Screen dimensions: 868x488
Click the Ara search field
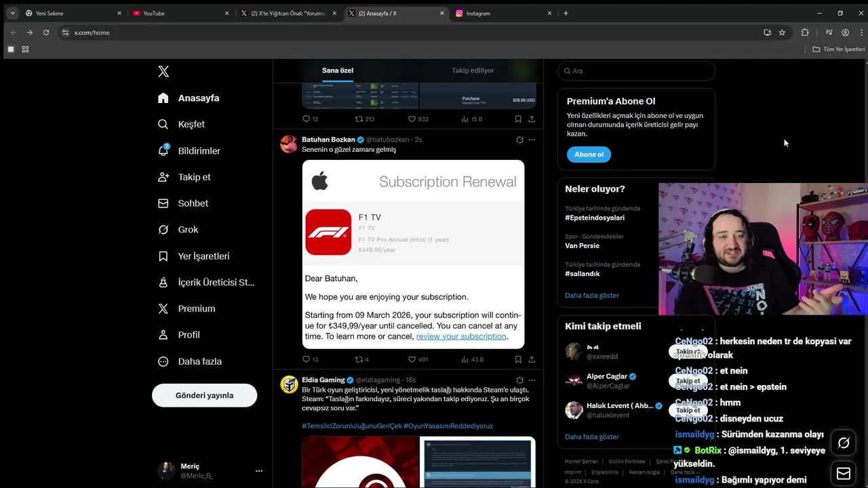636,70
